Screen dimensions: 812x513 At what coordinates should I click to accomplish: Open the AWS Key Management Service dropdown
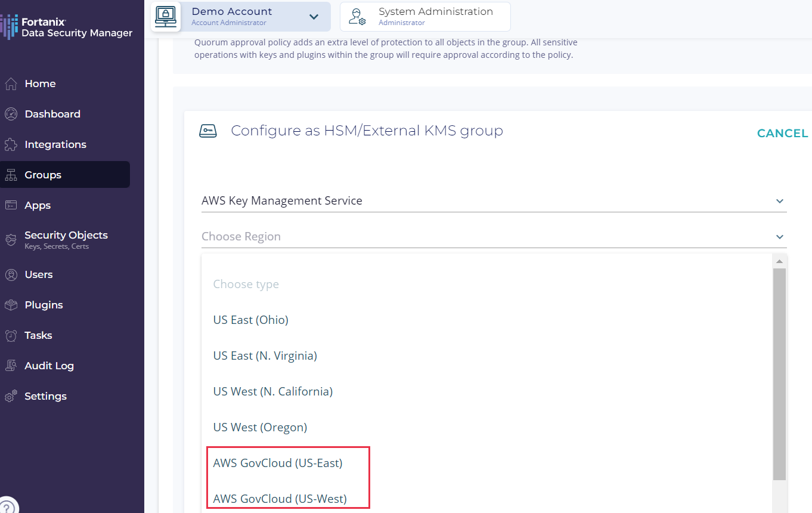tap(779, 202)
